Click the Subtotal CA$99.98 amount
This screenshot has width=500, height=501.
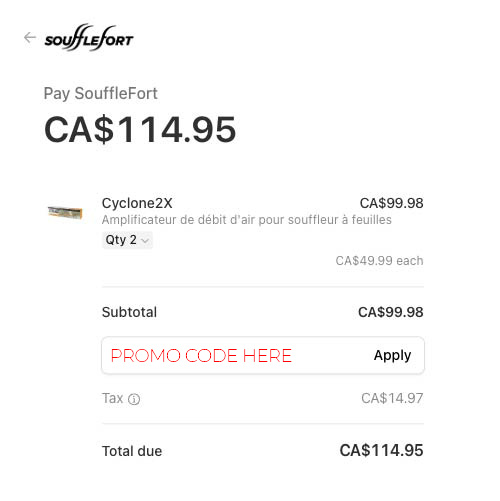[391, 312]
